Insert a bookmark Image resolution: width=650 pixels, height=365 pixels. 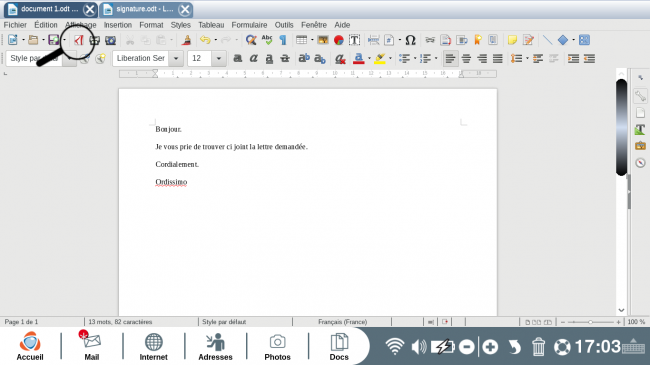coord(478,40)
